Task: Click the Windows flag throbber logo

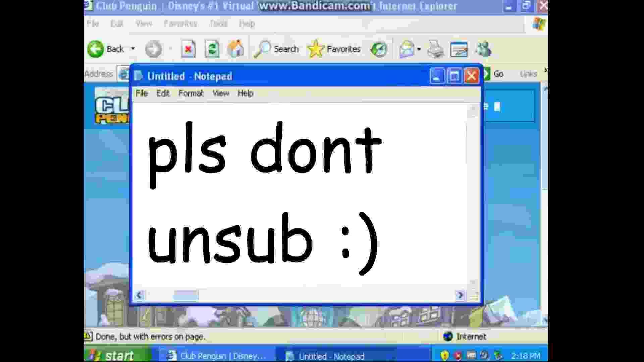Action: 539,24
